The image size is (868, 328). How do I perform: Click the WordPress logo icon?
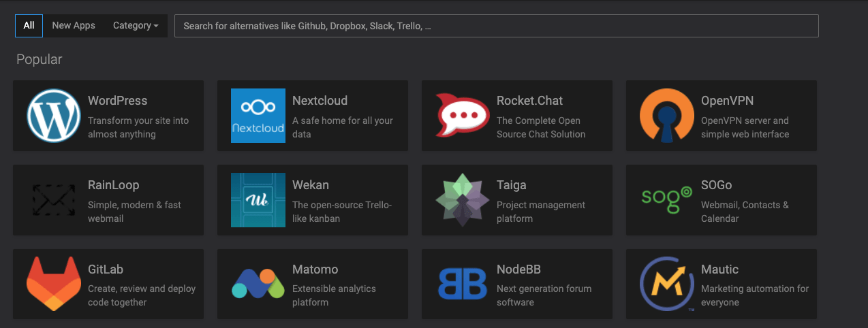(x=54, y=116)
